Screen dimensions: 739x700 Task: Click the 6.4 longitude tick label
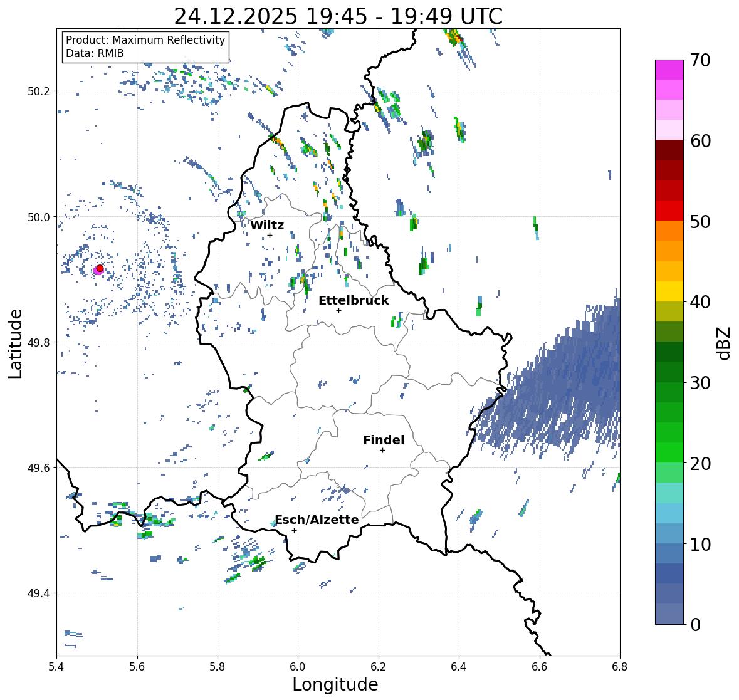coord(459,667)
